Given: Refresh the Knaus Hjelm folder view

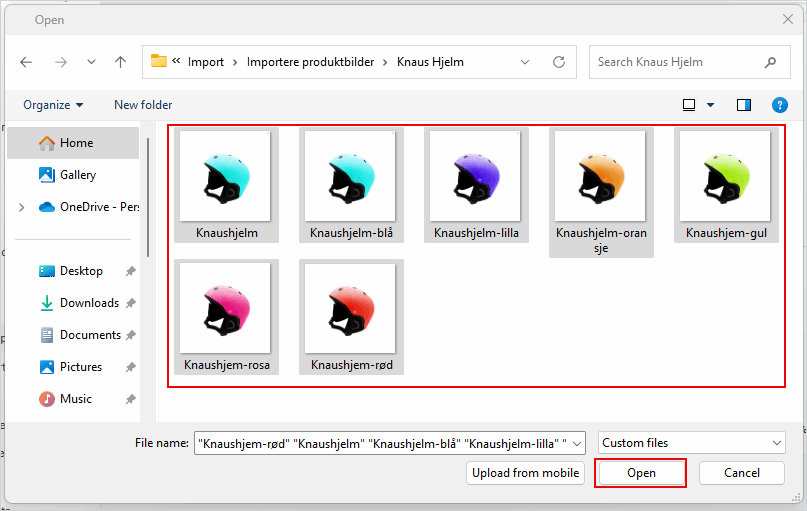Looking at the screenshot, I should tap(559, 62).
